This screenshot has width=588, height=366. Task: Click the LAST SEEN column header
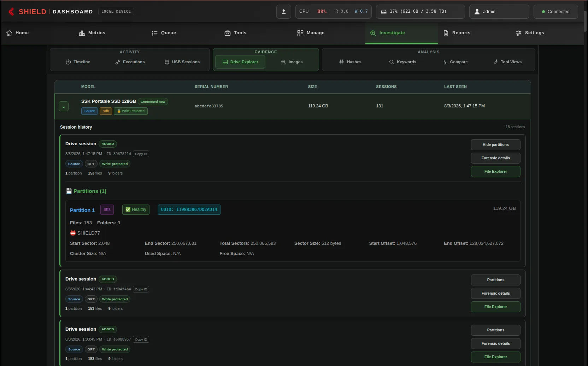coord(455,87)
